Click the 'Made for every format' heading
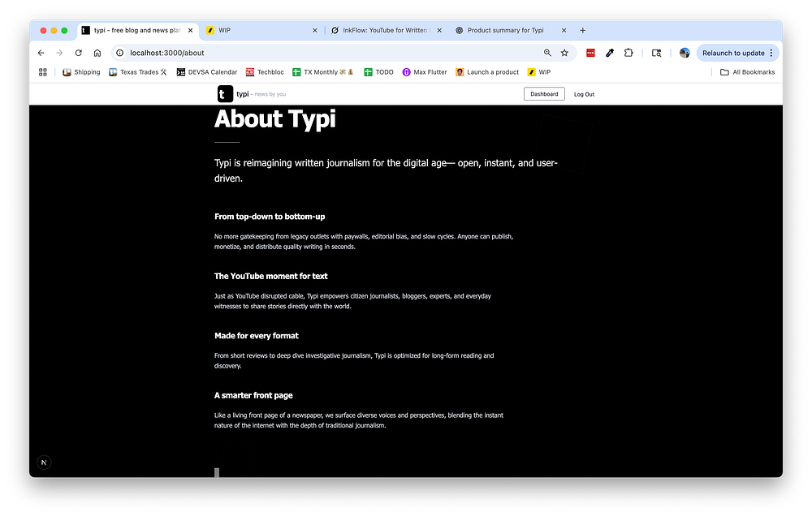Viewport: 812px width, 516px height. (257, 335)
